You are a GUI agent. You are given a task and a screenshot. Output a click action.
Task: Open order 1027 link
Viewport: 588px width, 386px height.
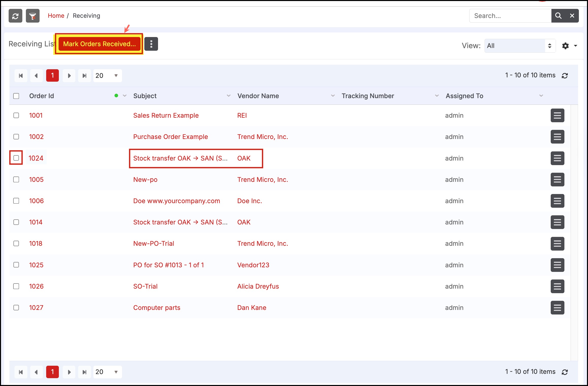point(36,308)
